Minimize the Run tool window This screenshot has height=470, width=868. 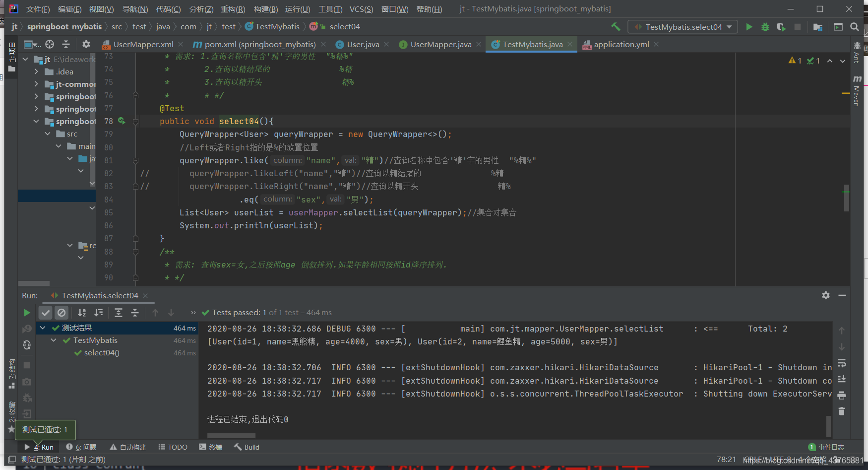(x=842, y=295)
